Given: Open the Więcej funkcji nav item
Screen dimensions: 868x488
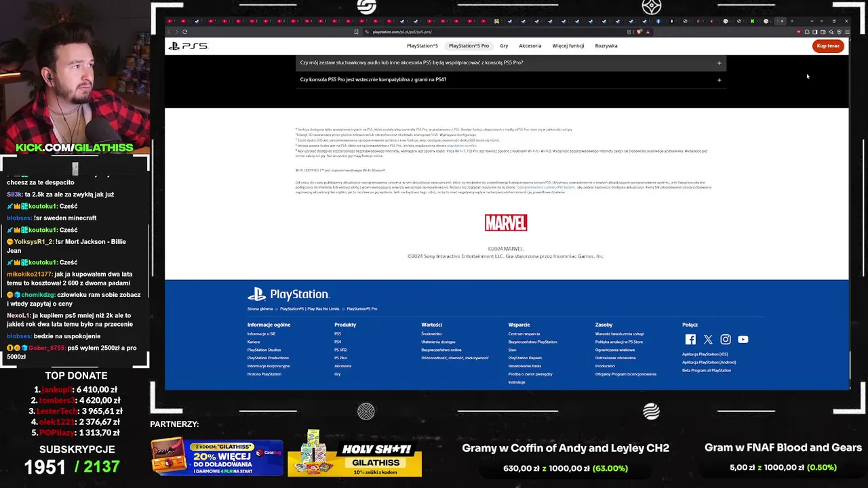Looking at the screenshot, I should point(568,46).
